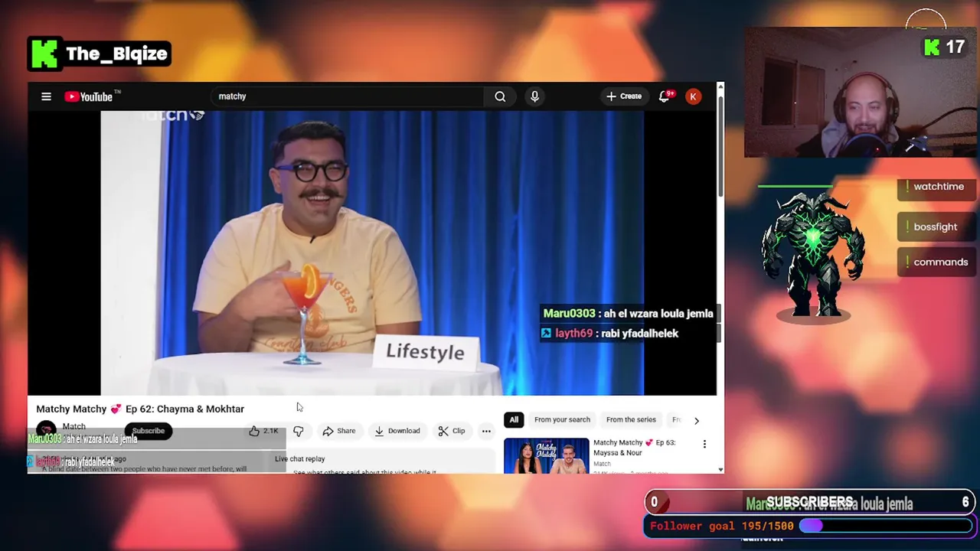The width and height of the screenshot is (980, 551).
Task: Open the Match channel name link
Action: (x=73, y=426)
